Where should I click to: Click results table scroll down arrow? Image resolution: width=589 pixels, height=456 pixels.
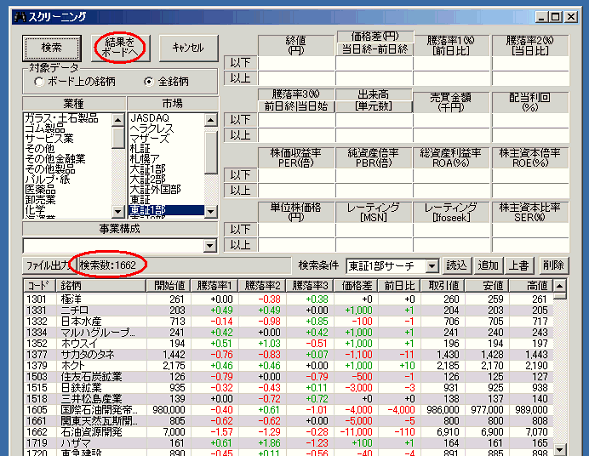pos(560,449)
